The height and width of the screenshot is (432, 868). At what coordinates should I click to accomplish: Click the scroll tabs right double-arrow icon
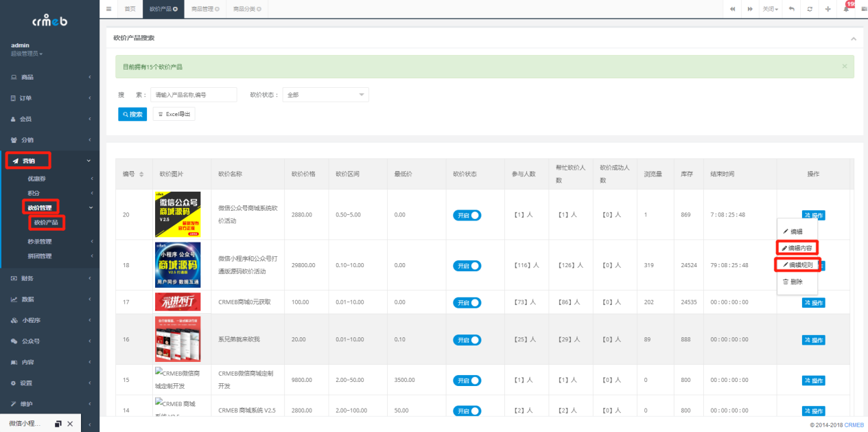point(750,9)
